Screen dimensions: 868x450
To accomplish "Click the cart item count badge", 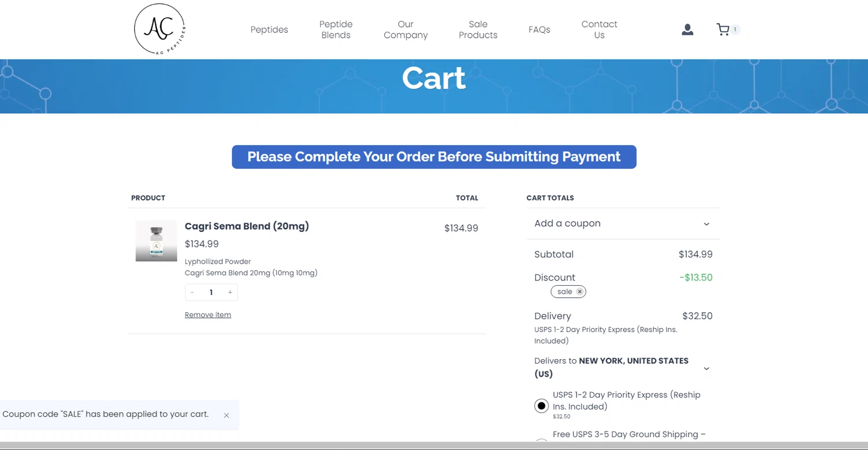I will click(735, 29).
